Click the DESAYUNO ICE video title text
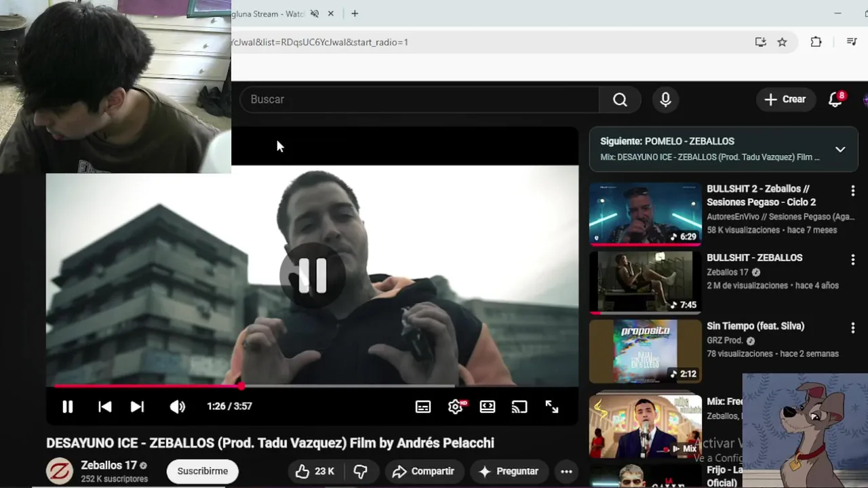 click(x=270, y=443)
